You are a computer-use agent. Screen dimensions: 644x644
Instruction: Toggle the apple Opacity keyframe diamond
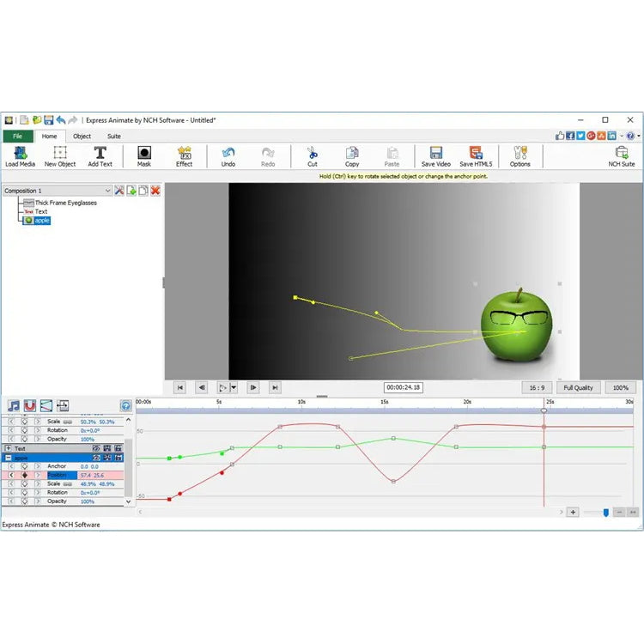pos(24,501)
